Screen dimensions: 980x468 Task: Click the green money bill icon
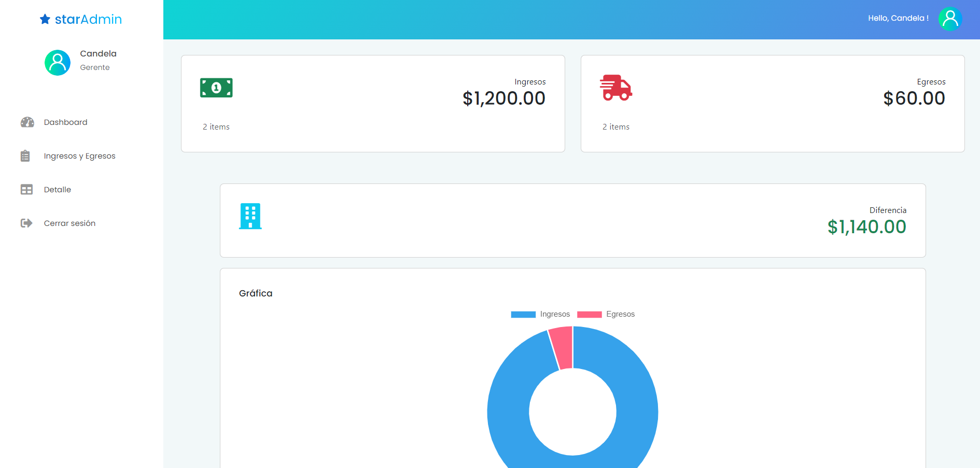(216, 88)
